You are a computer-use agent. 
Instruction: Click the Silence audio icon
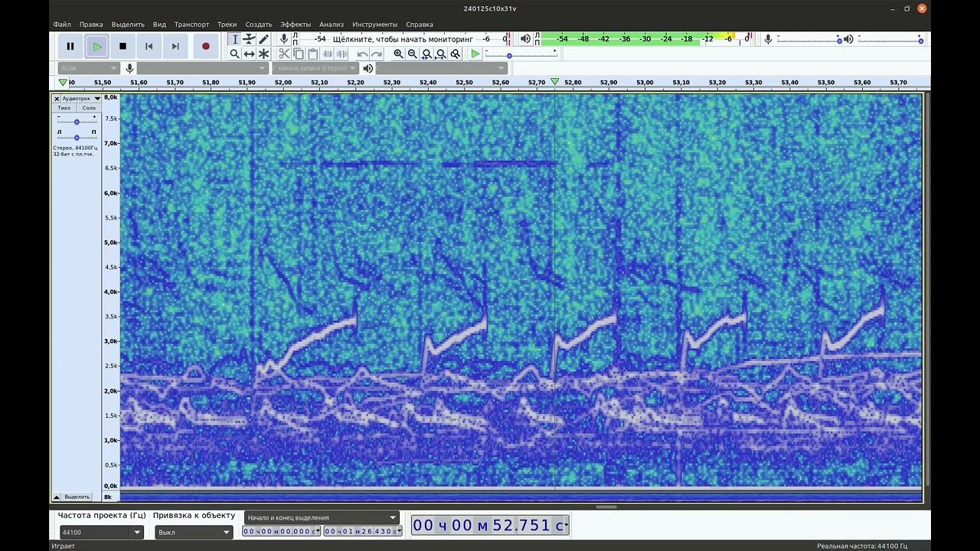(342, 54)
